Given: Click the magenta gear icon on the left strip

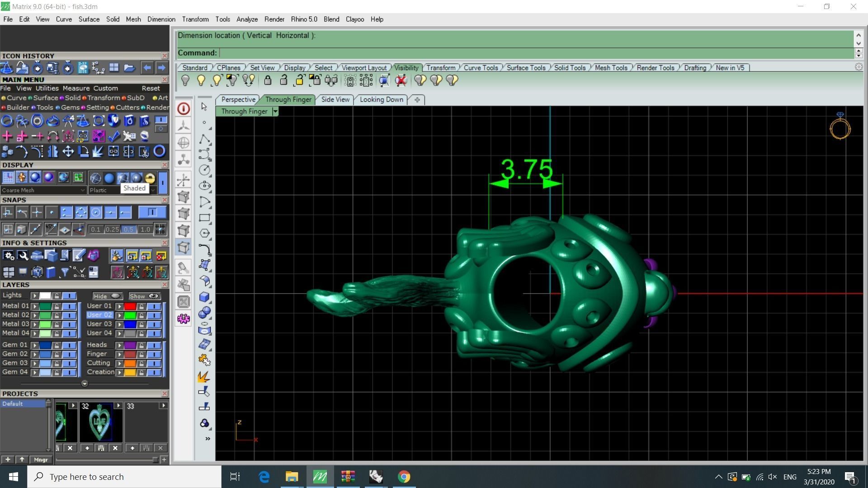Looking at the screenshot, I should pyautogui.click(x=184, y=319).
